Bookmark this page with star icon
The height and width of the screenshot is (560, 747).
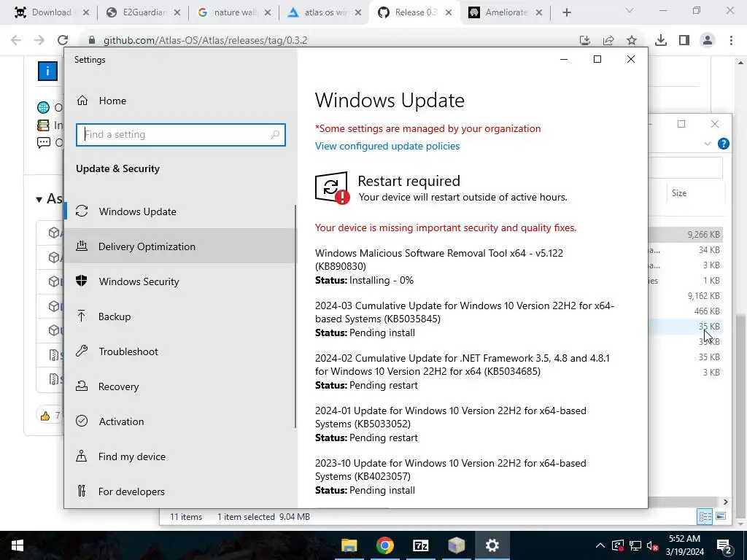tap(632, 41)
